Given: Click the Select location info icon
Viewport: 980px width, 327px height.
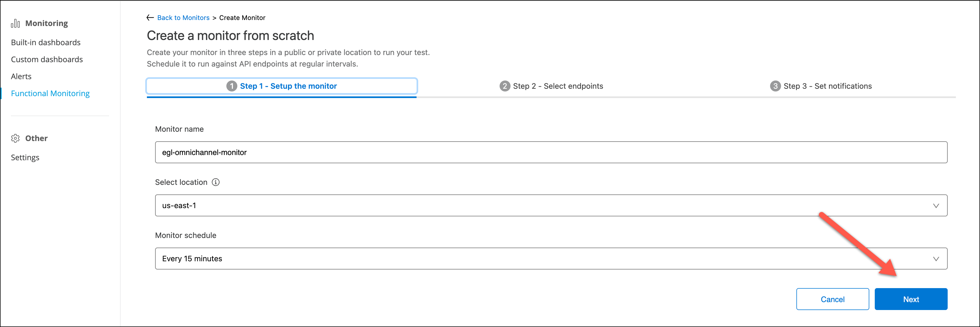Looking at the screenshot, I should [x=216, y=182].
